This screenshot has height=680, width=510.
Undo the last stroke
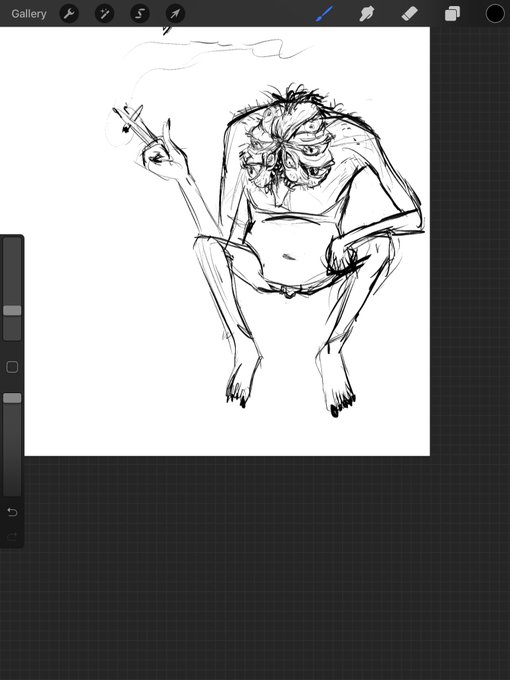tap(12, 513)
